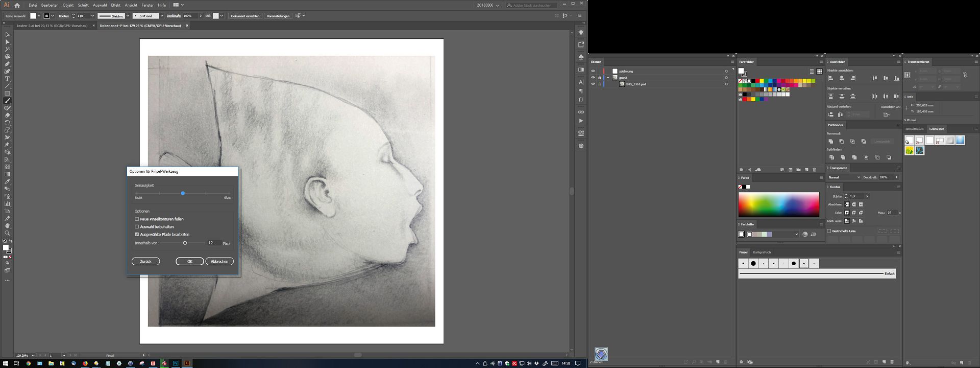
Task: Open the Objekt menu
Action: [68, 5]
